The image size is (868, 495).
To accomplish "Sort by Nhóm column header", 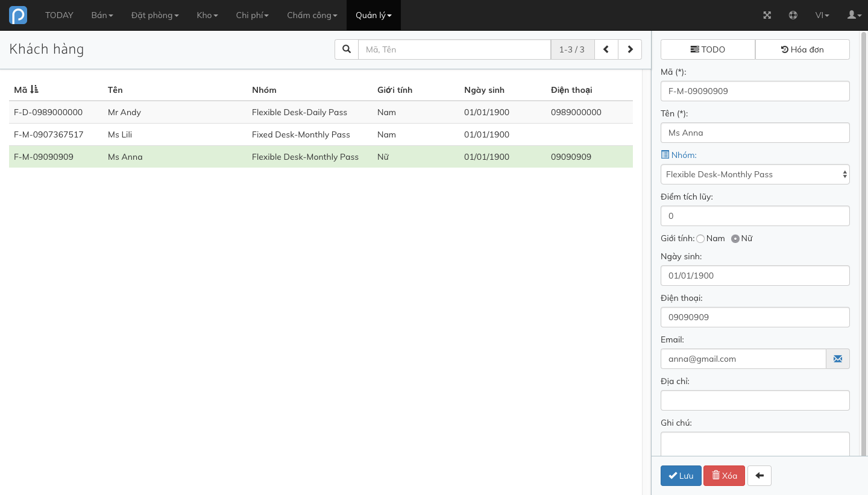I will pos(264,90).
